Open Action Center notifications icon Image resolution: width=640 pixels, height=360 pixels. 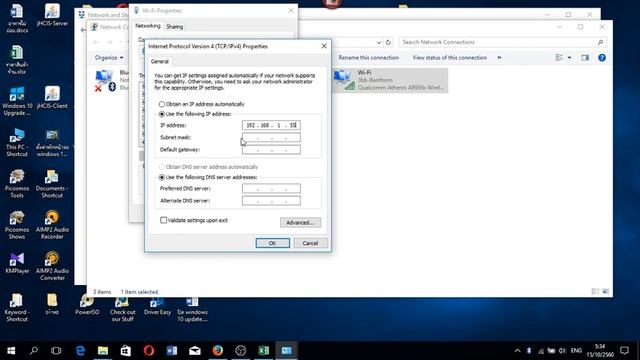tap(624, 350)
